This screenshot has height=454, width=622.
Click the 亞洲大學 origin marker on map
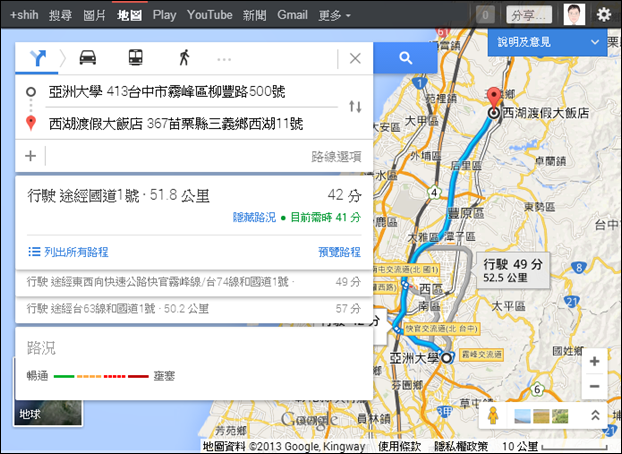447,358
